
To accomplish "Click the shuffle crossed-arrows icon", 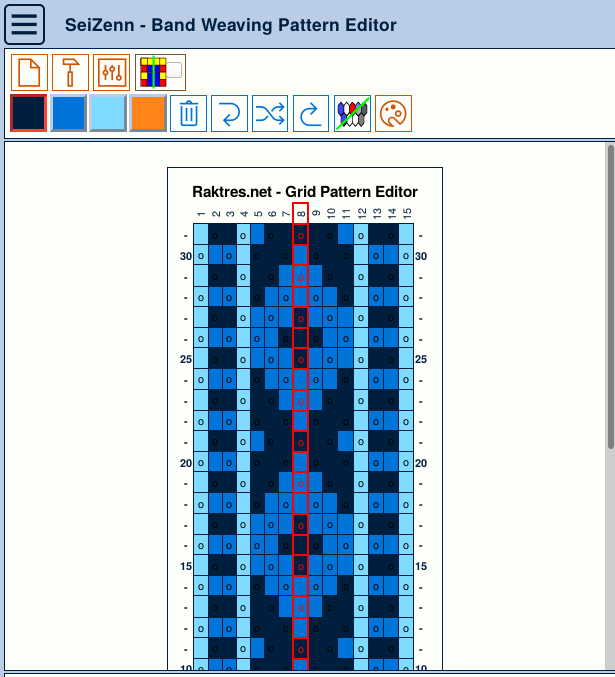I will coord(270,114).
